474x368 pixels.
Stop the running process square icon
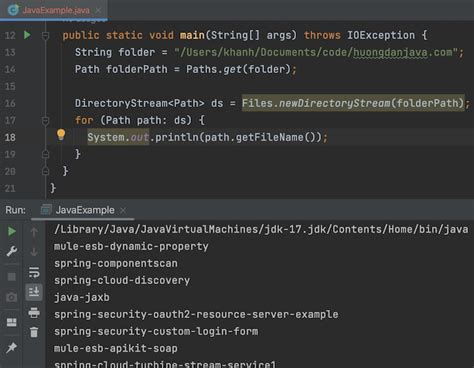pos(12,277)
